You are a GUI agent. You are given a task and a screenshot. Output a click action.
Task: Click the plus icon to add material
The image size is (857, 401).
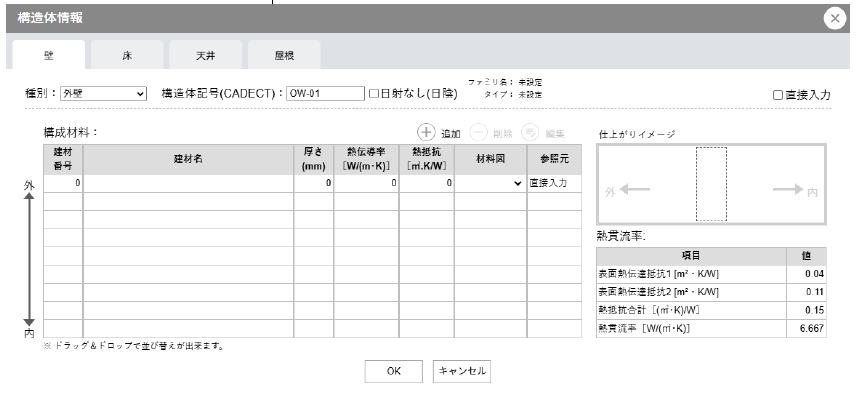[x=426, y=132]
